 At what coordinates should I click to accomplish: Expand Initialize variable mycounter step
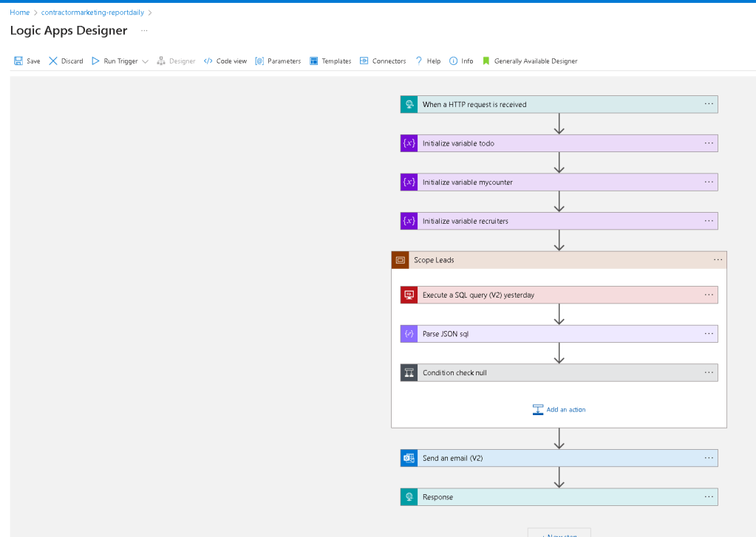pyautogui.click(x=559, y=182)
